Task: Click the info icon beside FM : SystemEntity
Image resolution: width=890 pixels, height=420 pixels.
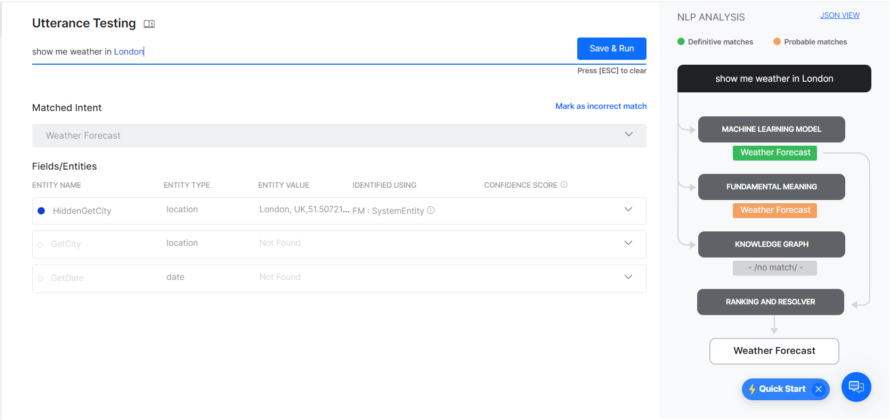Action: (x=431, y=211)
